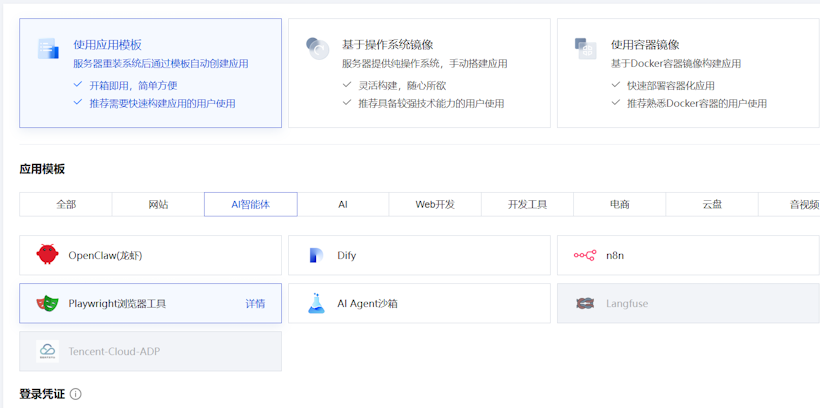820x408 pixels.
Task: Open the 音视频 category tab
Action: [x=789, y=205]
